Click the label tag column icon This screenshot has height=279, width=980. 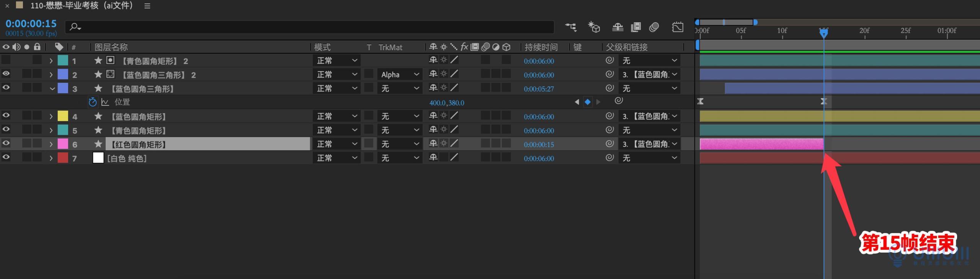(x=59, y=47)
